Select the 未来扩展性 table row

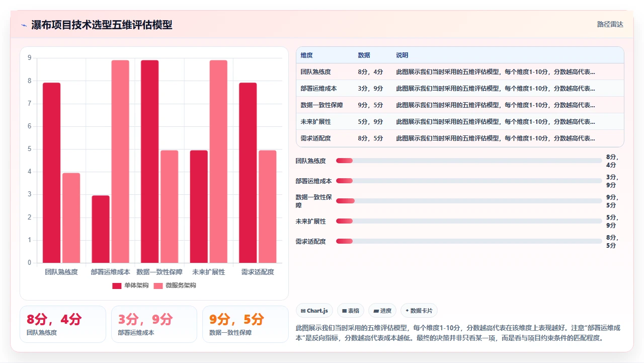click(460, 121)
